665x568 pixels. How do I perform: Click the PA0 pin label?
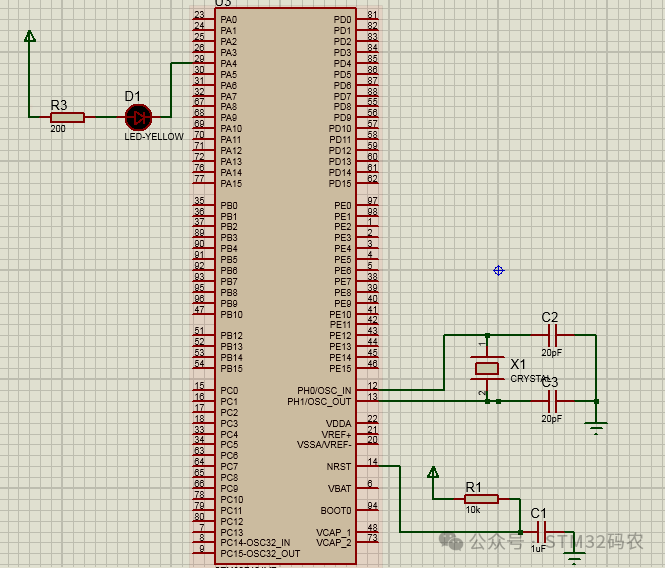229,20
